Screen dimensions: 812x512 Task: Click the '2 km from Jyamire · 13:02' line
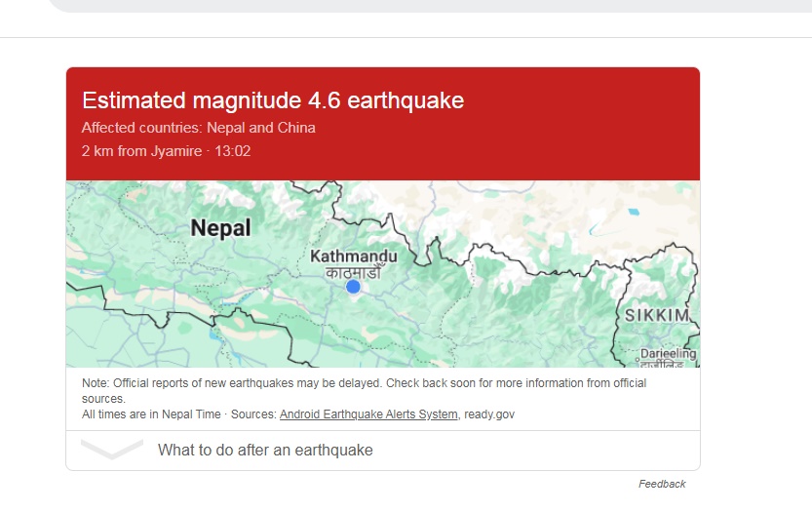pyautogui.click(x=166, y=151)
